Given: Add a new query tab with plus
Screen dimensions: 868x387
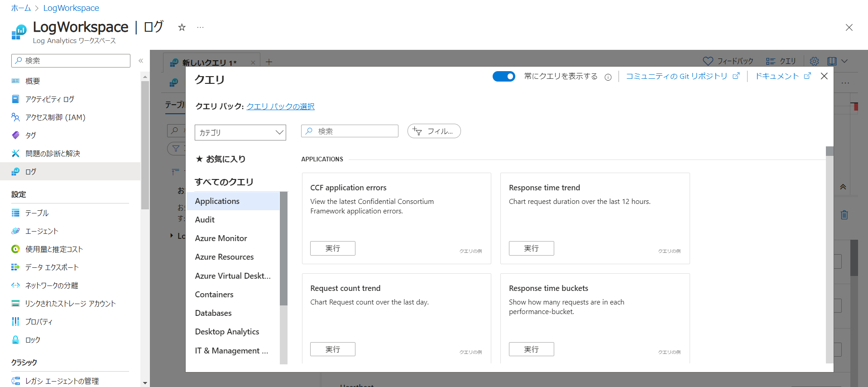Looking at the screenshot, I should pos(269,62).
